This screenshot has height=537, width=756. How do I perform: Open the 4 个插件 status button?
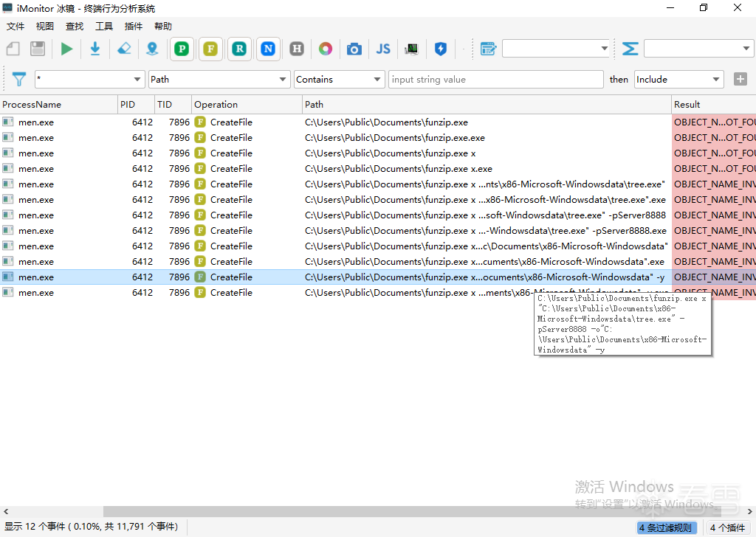point(727,528)
